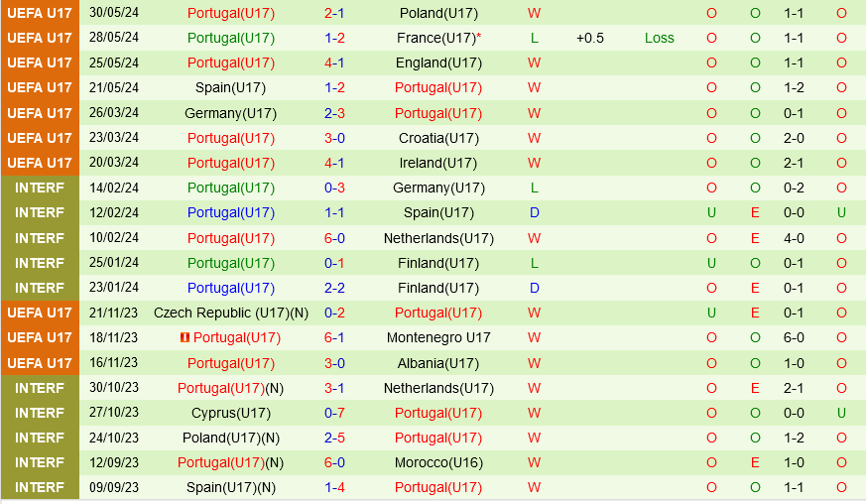Click Spain(U17)(N) in the 09/09/23 row
866x504 pixels.
pos(230,487)
